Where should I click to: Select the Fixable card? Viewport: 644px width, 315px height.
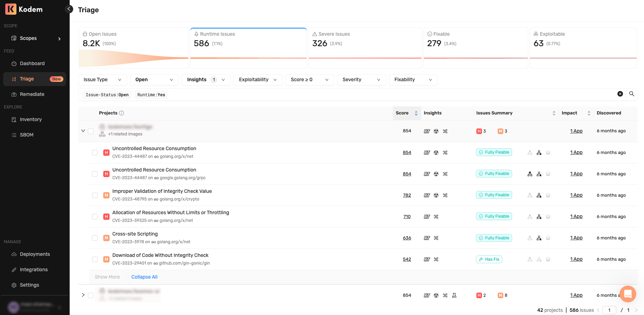click(476, 48)
